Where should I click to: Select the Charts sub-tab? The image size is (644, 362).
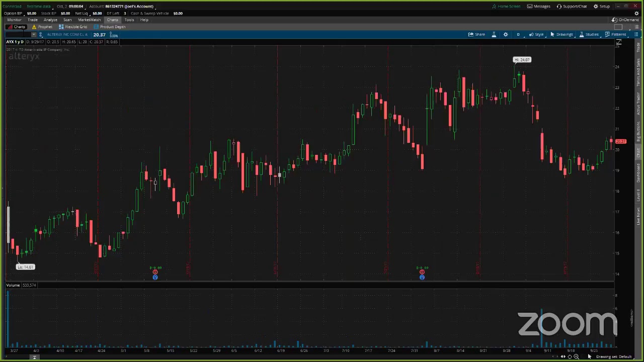tap(17, 27)
